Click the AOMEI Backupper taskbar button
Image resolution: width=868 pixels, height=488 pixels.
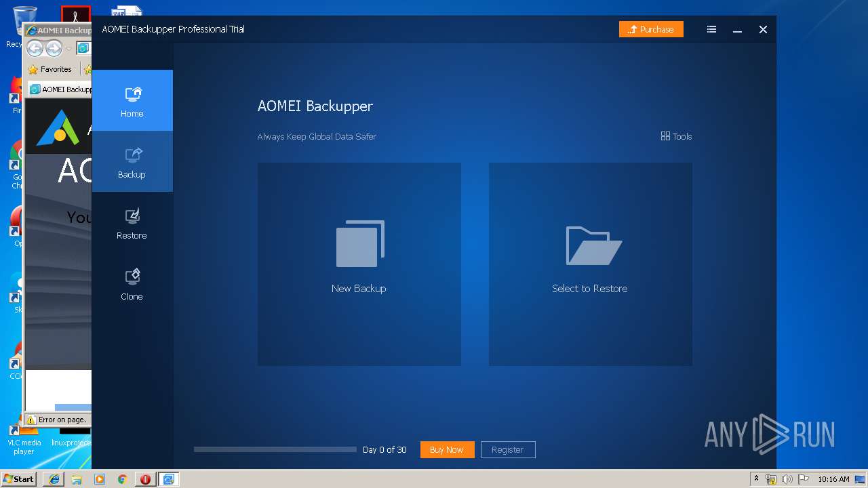(168, 479)
